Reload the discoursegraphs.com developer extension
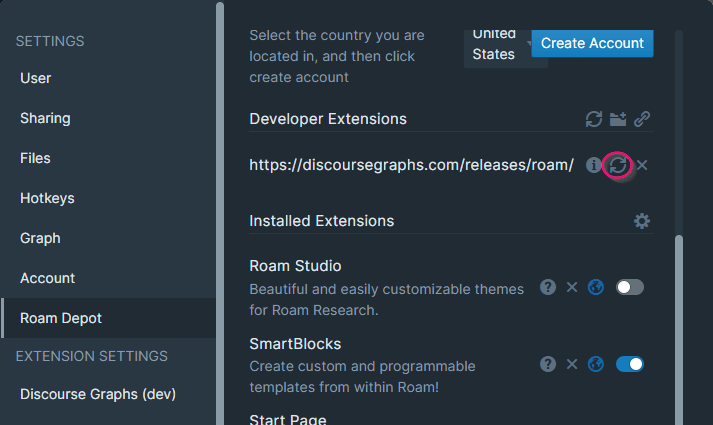This screenshot has height=425, width=713. tap(618, 165)
